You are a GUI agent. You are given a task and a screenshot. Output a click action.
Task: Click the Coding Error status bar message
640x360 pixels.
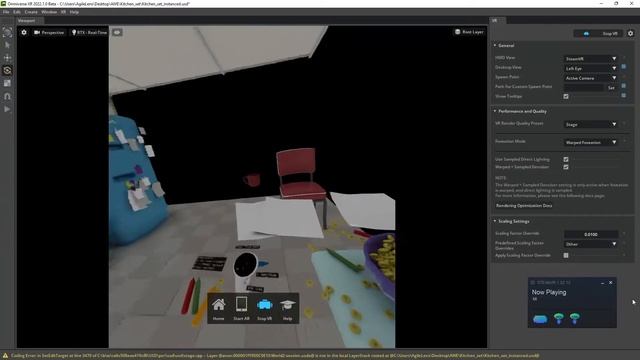click(x=275, y=356)
